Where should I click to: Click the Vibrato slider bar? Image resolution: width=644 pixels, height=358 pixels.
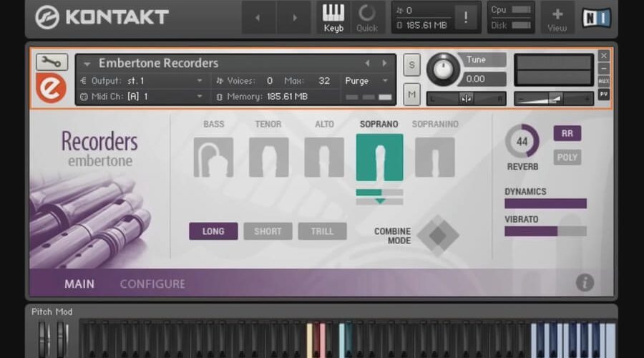545,231
